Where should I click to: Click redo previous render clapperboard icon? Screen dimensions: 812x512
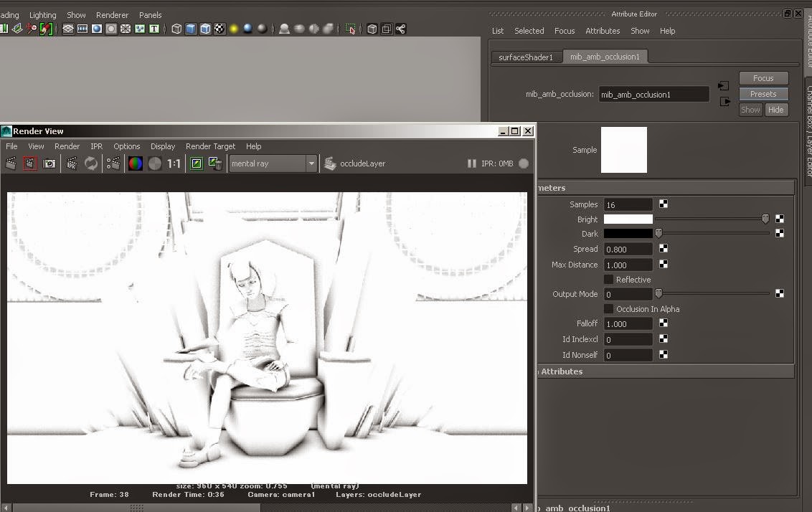tap(11, 163)
